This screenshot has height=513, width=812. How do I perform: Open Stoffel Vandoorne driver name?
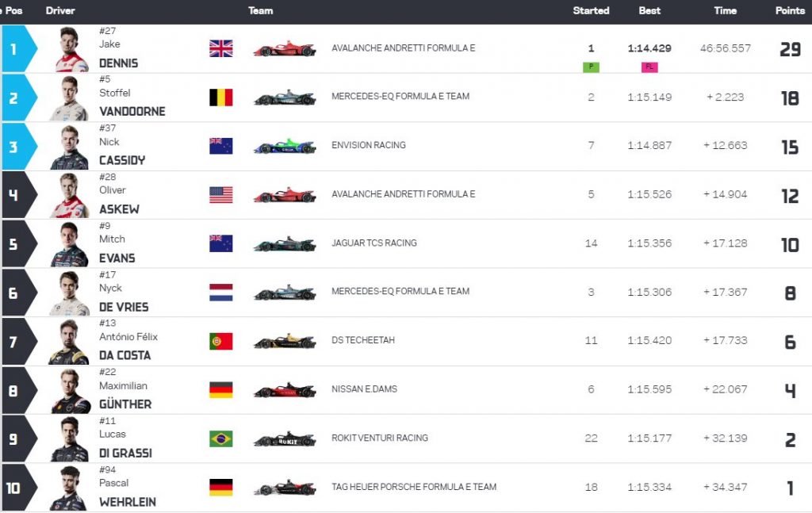coord(132,102)
